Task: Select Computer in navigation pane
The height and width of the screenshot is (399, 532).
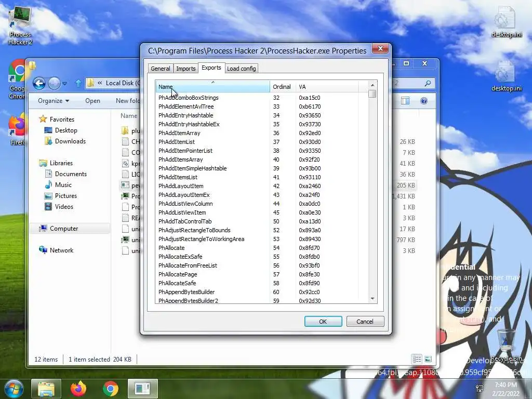Action: tap(64, 229)
